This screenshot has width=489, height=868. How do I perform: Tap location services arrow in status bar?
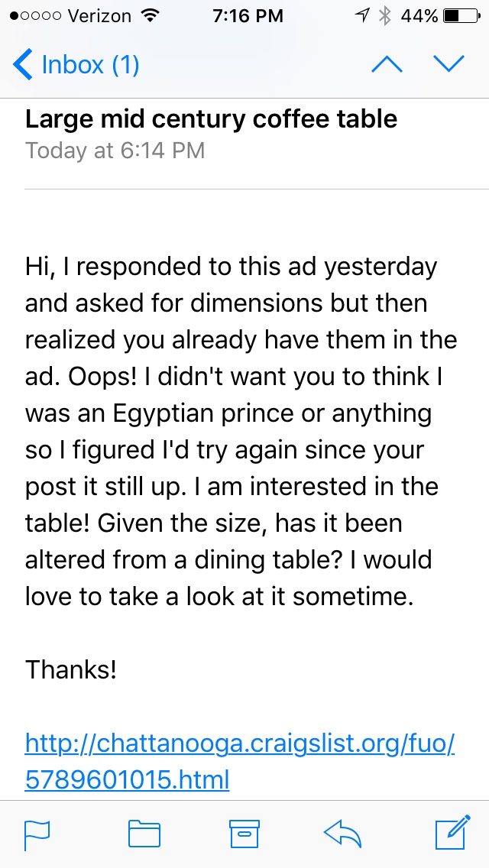click(364, 15)
